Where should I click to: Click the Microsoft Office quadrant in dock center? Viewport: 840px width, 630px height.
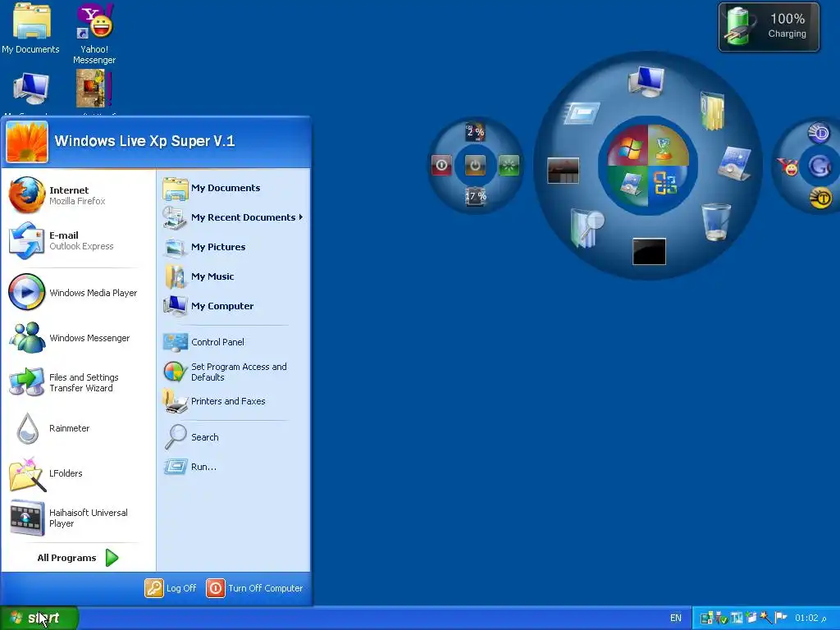pyautogui.click(x=666, y=185)
